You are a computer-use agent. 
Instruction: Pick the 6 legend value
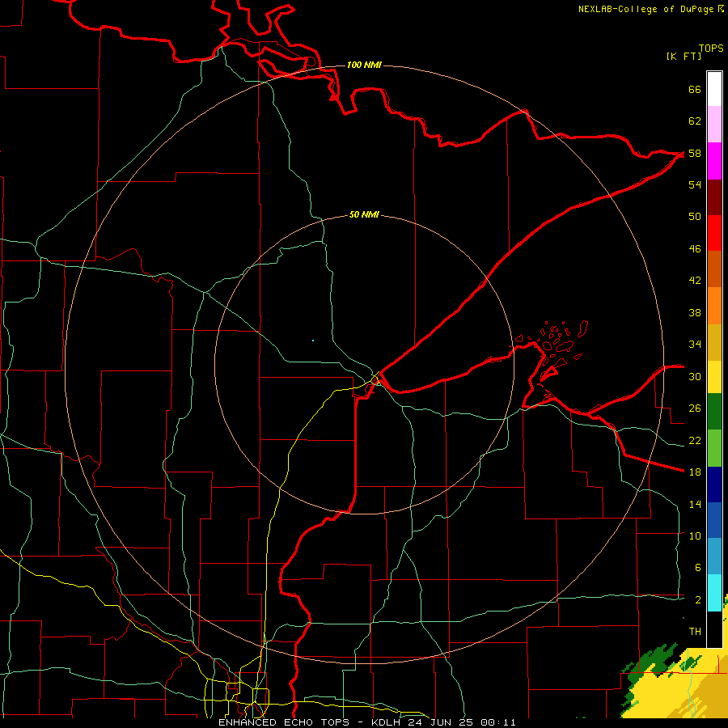697,567
